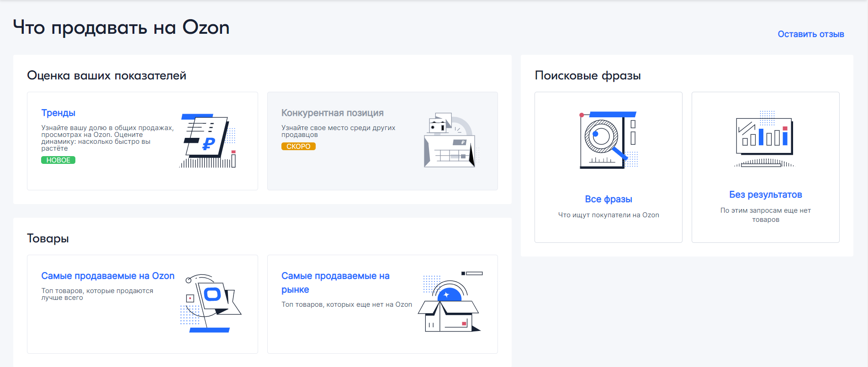Open the Тренды link
Image resolution: width=868 pixels, height=367 pixels.
click(58, 113)
